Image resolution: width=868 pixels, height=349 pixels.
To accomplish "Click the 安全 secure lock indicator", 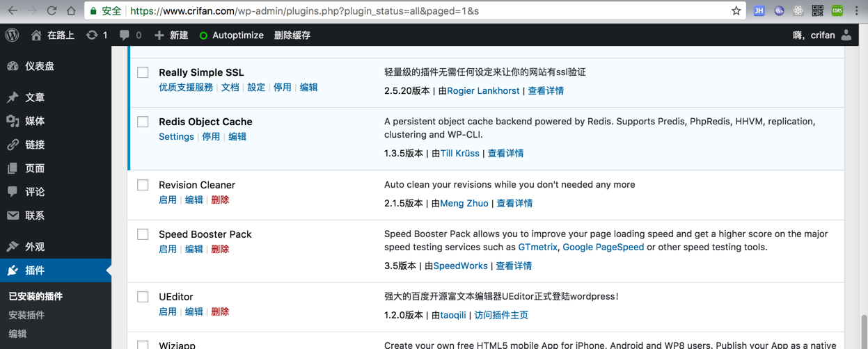I will (105, 11).
